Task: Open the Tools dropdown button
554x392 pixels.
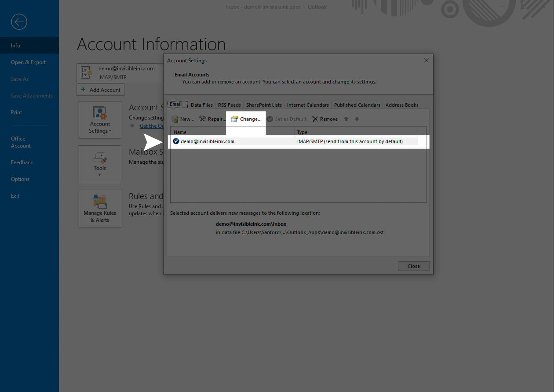Action: coord(100,164)
